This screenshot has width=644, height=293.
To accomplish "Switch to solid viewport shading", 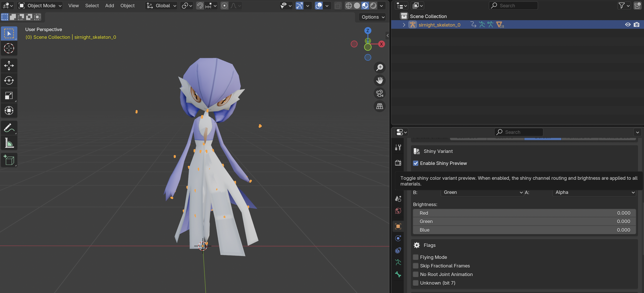I will [x=357, y=6].
